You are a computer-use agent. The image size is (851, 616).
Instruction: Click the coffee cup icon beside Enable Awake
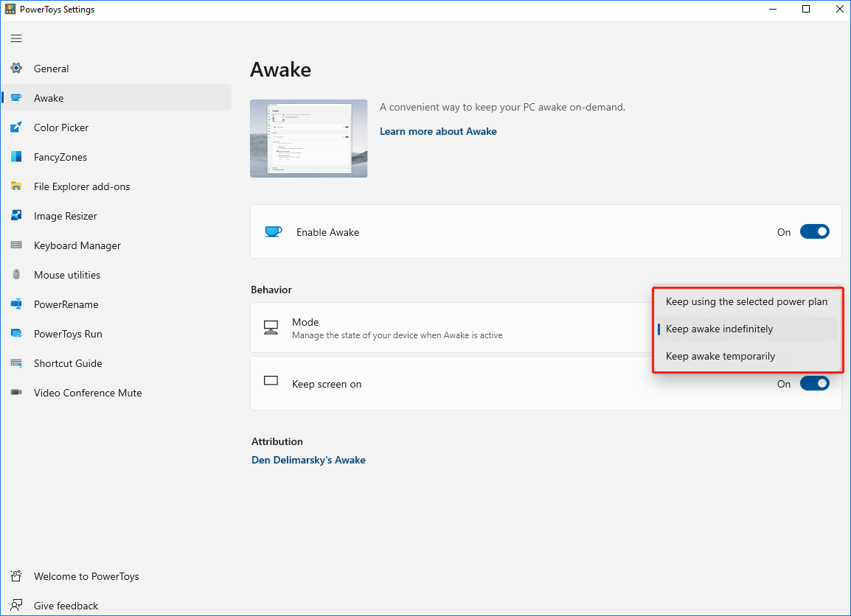click(x=273, y=231)
